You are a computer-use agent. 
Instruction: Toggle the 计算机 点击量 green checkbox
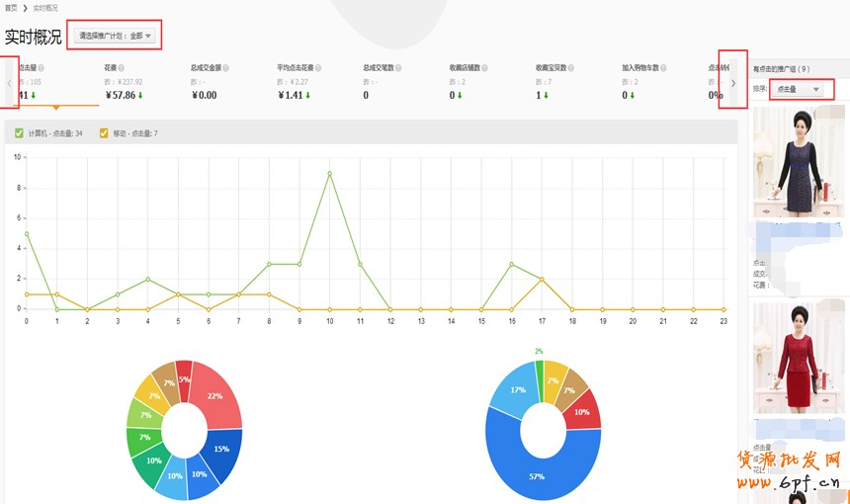[19, 132]
